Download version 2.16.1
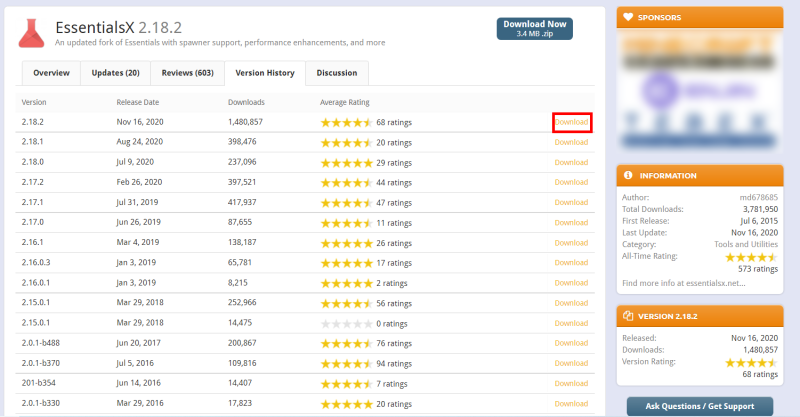The image size is (800, 417). point(571,243)
